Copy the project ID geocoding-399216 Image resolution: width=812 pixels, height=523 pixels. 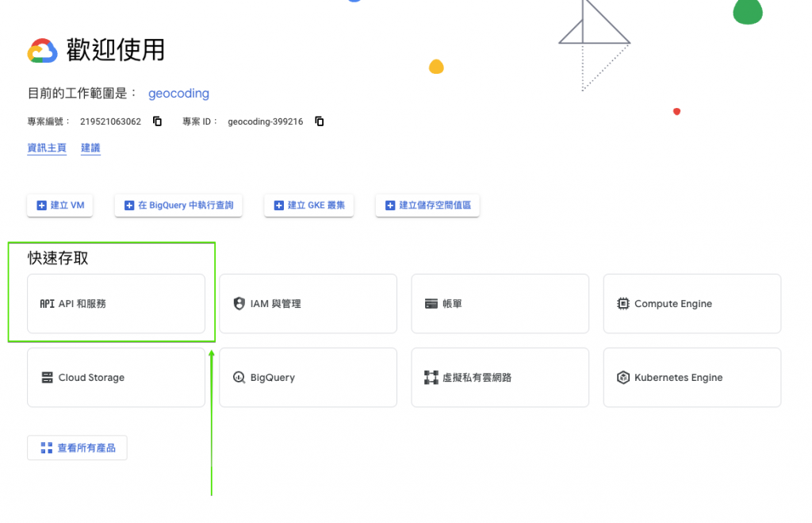click(x=320, y=121)
